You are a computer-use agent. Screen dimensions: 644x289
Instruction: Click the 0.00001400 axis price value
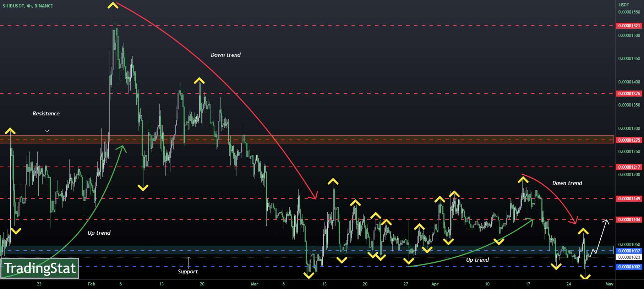[x=629, y=82]
